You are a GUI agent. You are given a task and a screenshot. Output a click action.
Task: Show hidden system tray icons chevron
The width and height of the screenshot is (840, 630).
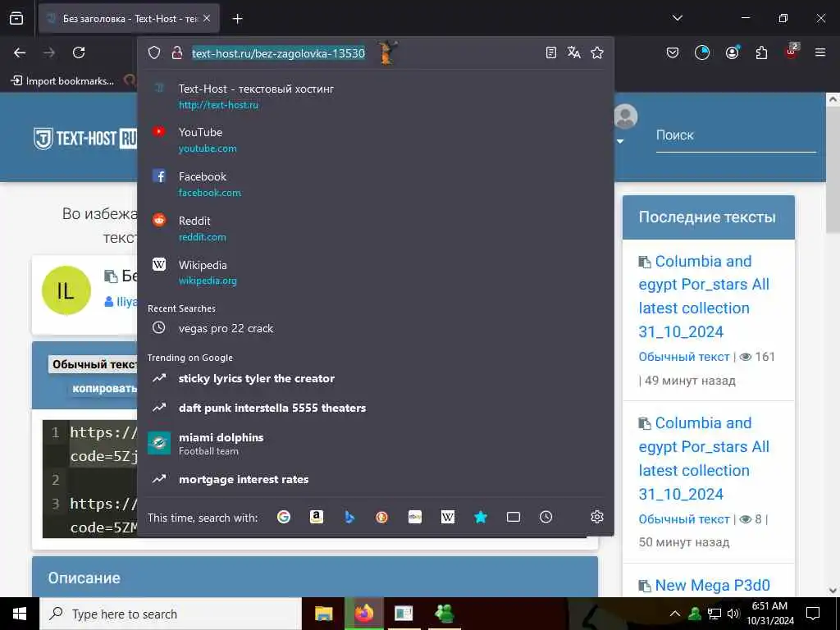tap(675, 614)
